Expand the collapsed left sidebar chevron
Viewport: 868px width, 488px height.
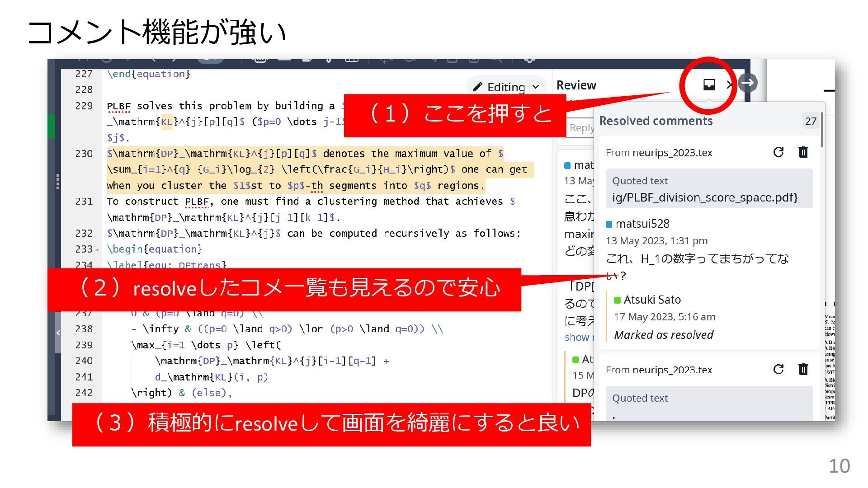(x=58, y=333)
